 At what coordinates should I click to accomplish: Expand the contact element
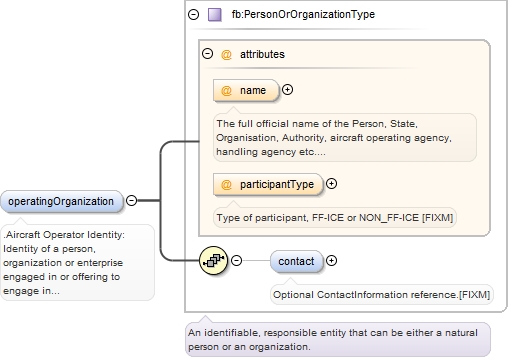pos(331,260)
